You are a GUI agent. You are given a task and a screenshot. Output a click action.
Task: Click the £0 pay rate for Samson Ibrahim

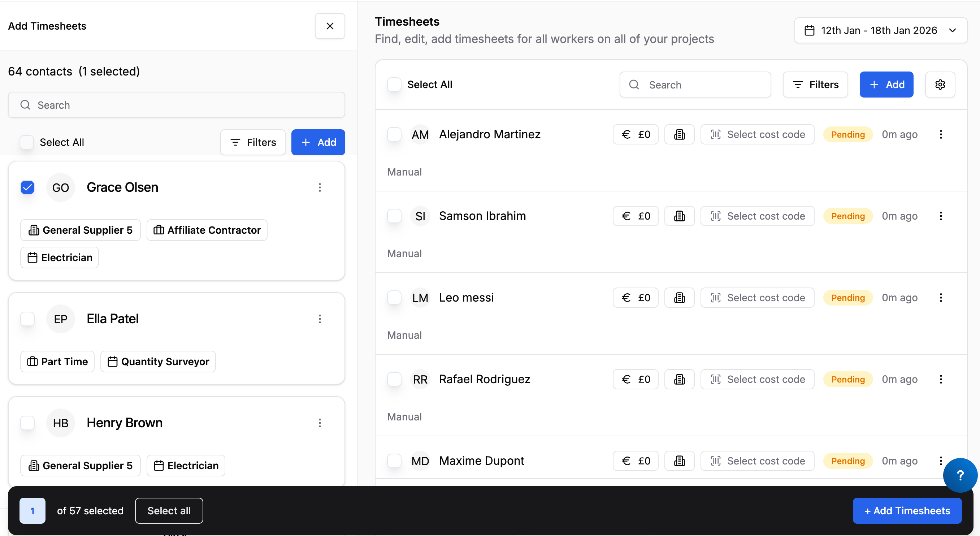(x=635, y=216)
